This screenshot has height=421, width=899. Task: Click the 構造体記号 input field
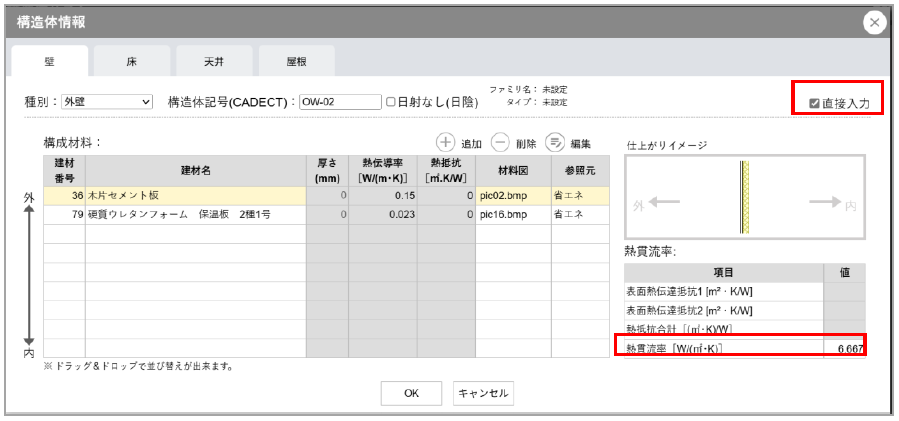click(340, 102)
